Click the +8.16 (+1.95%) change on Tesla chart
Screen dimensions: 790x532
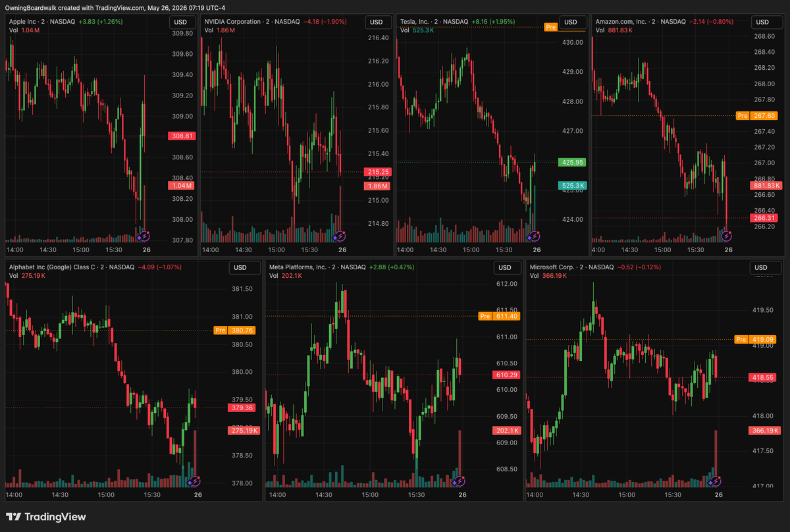(493, 22)
